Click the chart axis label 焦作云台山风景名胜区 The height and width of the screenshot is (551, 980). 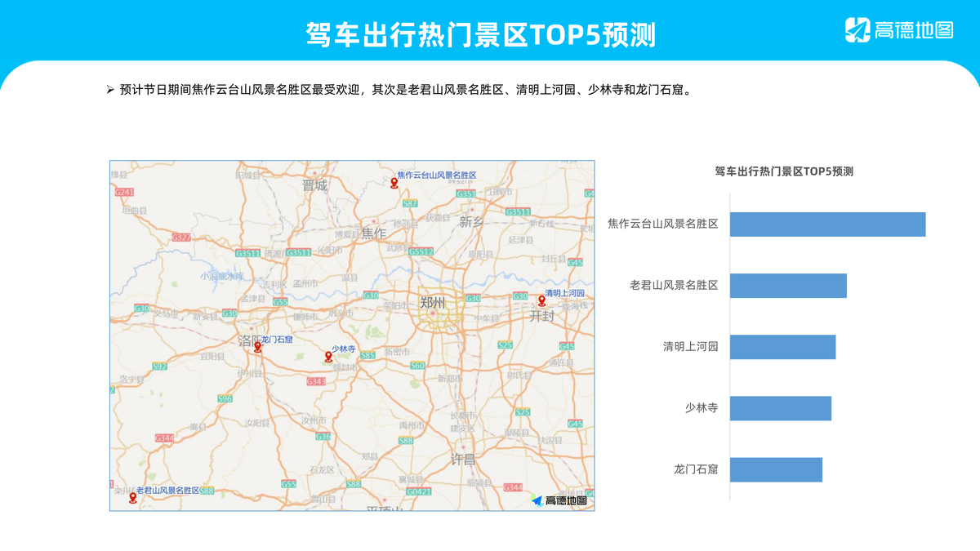[x=663, y=224]
